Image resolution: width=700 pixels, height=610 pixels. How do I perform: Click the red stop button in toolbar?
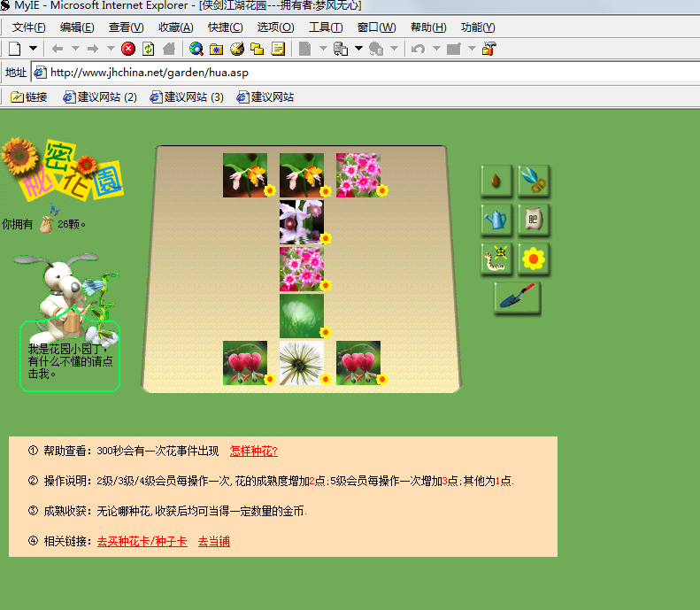[128, 49]
